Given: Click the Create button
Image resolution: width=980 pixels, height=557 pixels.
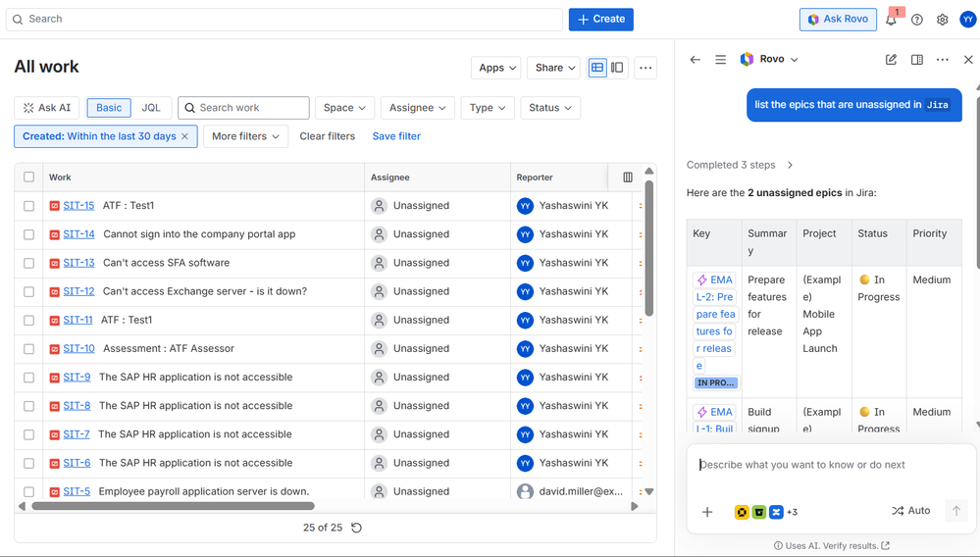Looking at the screenshot, I should (x=600, y=20).
